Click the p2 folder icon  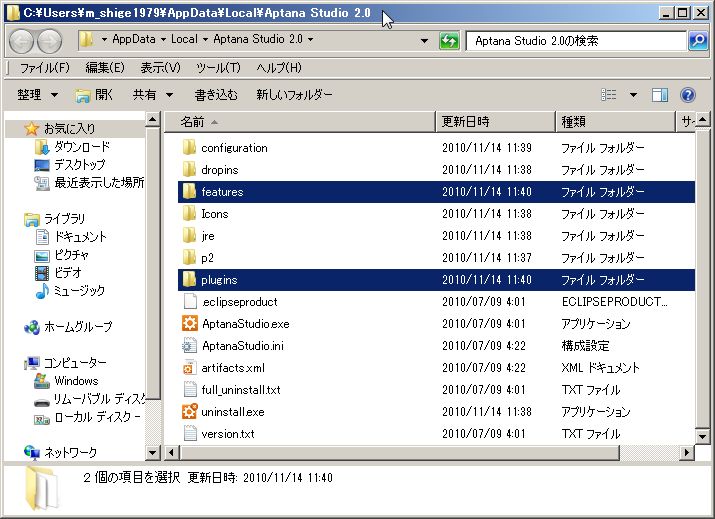[x=189, y=258]
